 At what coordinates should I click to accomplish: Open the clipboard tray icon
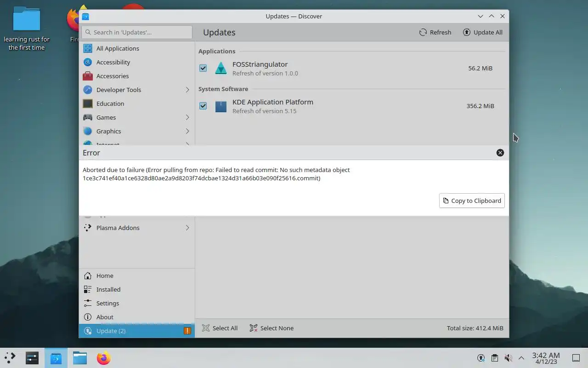tap(495, 358)
